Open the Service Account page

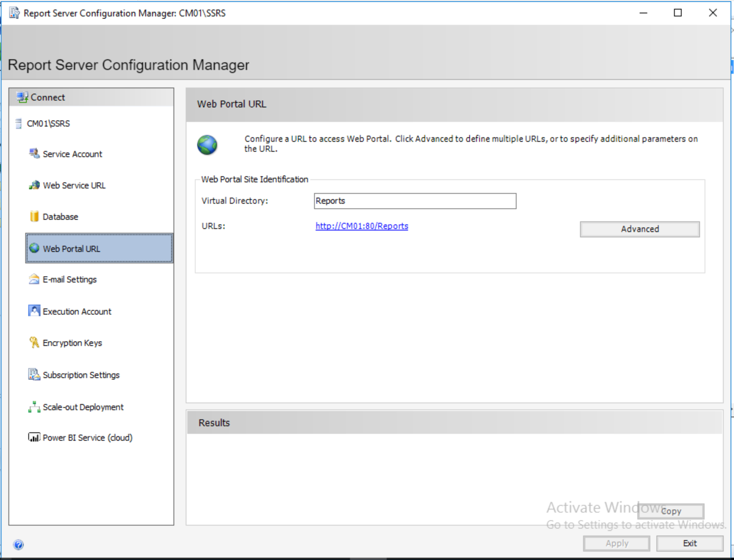[72, 154]
